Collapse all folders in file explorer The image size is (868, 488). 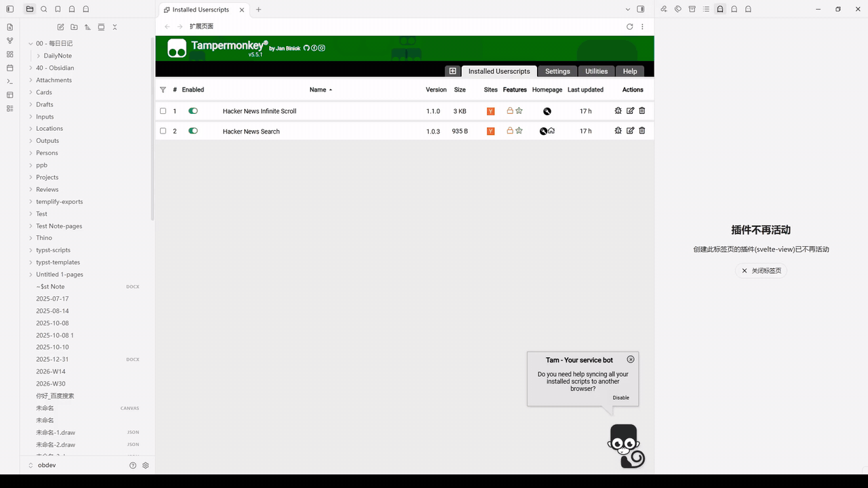(x=115, y=27)
